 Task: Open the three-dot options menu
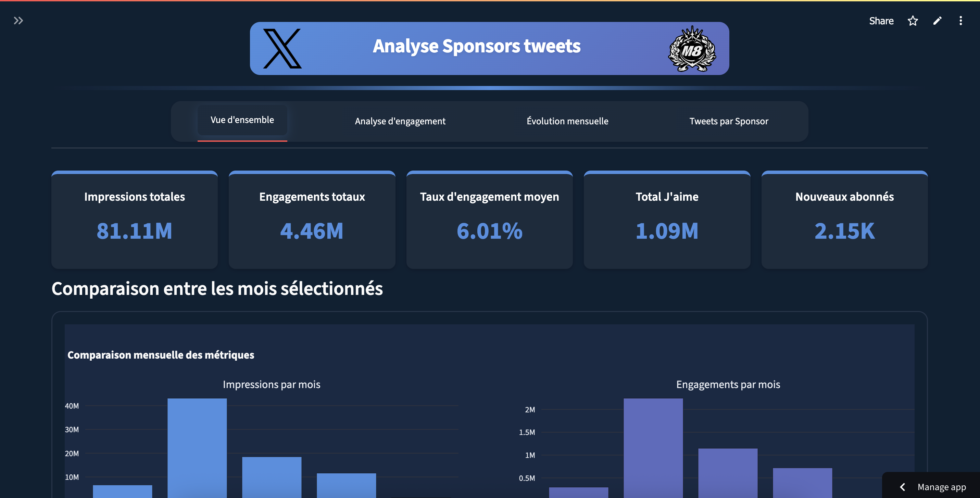click(961, 21)
